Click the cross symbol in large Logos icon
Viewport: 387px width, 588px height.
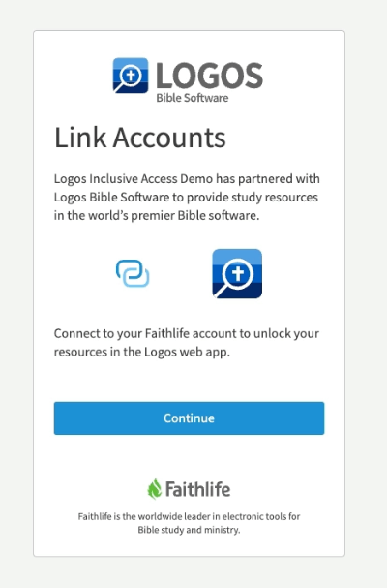click(238, 273)
